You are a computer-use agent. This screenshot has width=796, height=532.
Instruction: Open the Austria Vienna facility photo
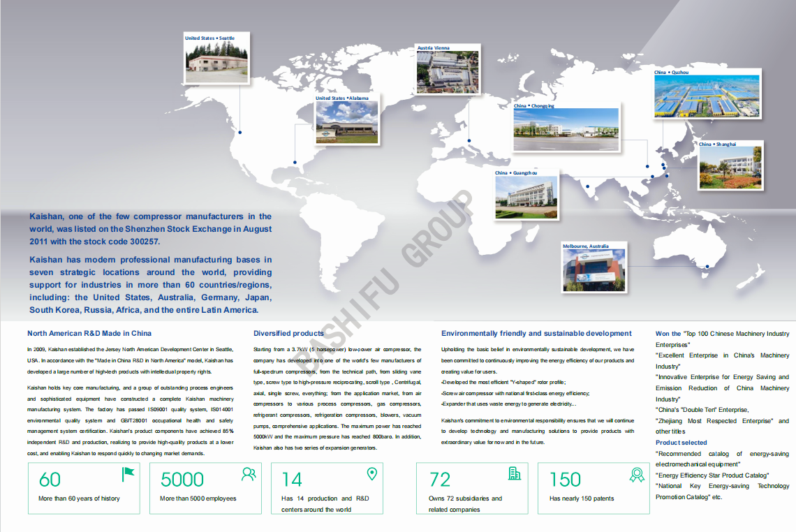(448, 72)
